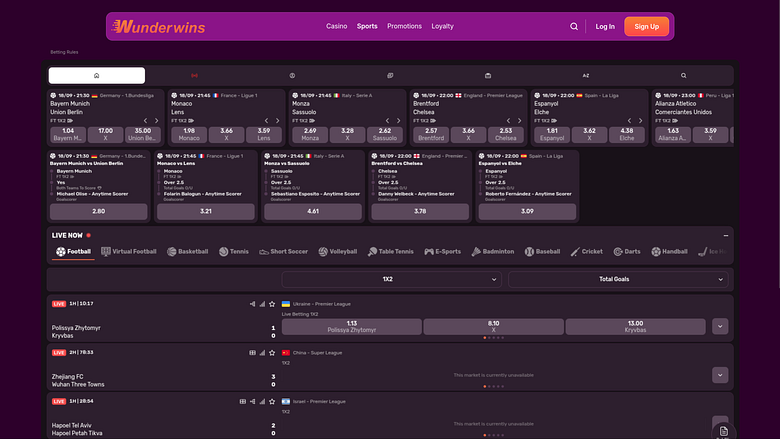This screenshot has width=780, height=439.
Task: Open the Total Goals market dropdown
Action: pyautogui.click(x=618, y=279)
